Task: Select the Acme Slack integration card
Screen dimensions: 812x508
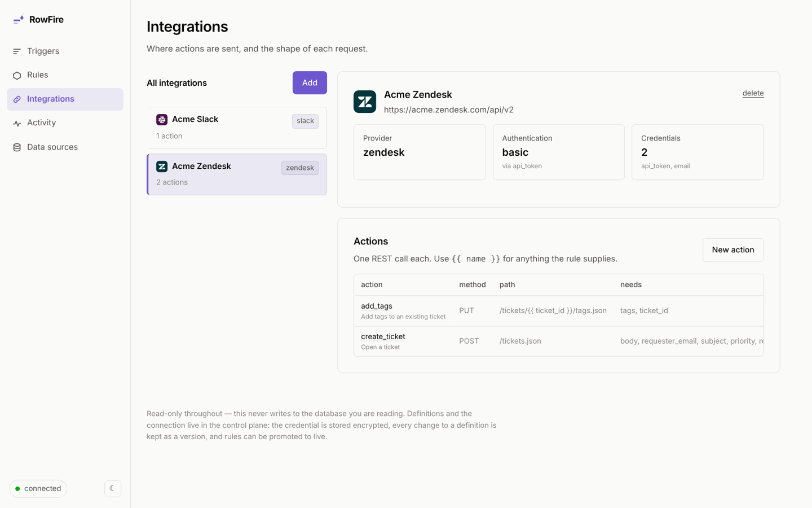Action: 237,128
